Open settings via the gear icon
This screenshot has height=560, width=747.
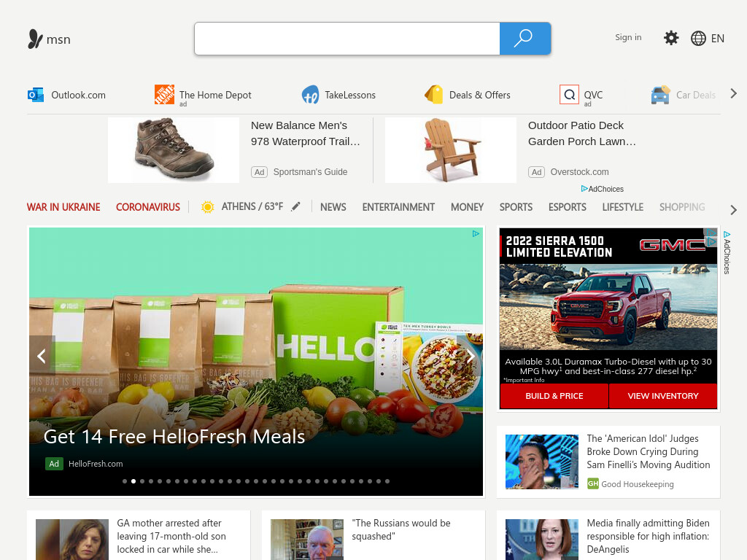pyautogui.click(x=671, y=38)
